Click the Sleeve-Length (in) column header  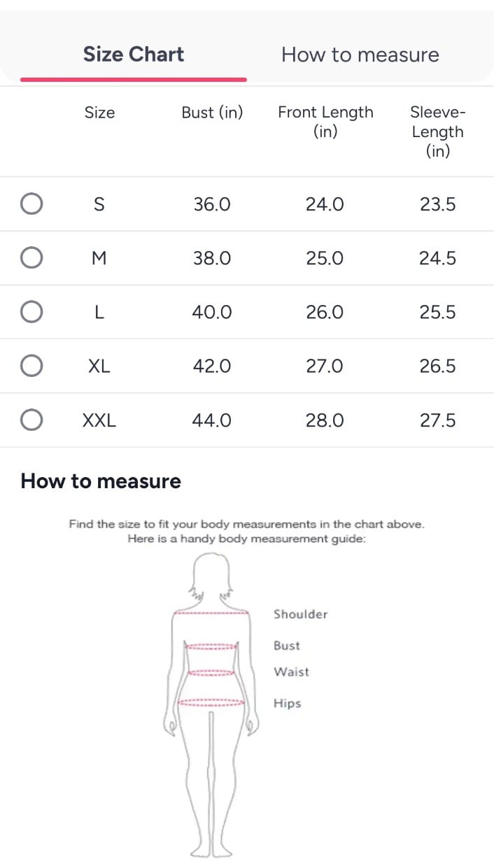click(438, 131)
